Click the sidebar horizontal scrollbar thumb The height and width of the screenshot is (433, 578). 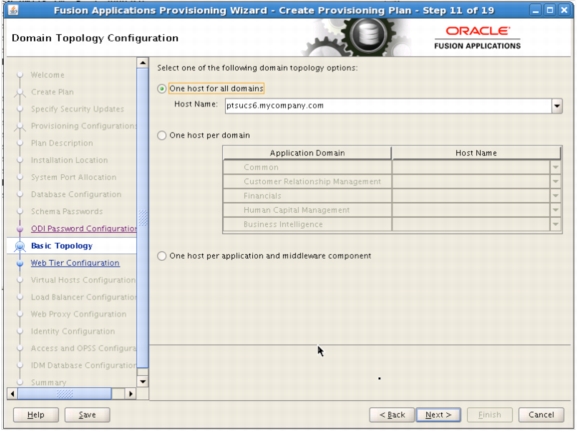pyautogui.click(x=65, y=394)
